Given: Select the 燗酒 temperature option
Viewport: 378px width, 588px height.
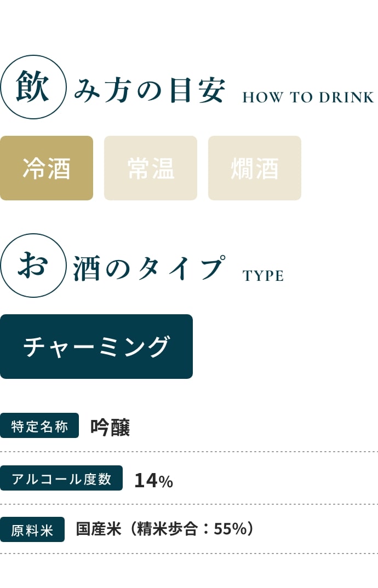Looking at the screenshot, I should (255, 168).
